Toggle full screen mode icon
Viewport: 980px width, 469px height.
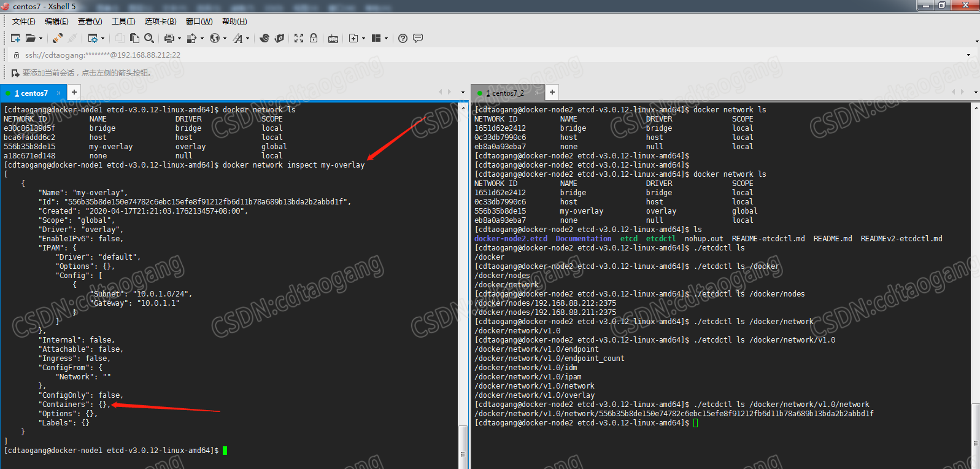[299, 38]
